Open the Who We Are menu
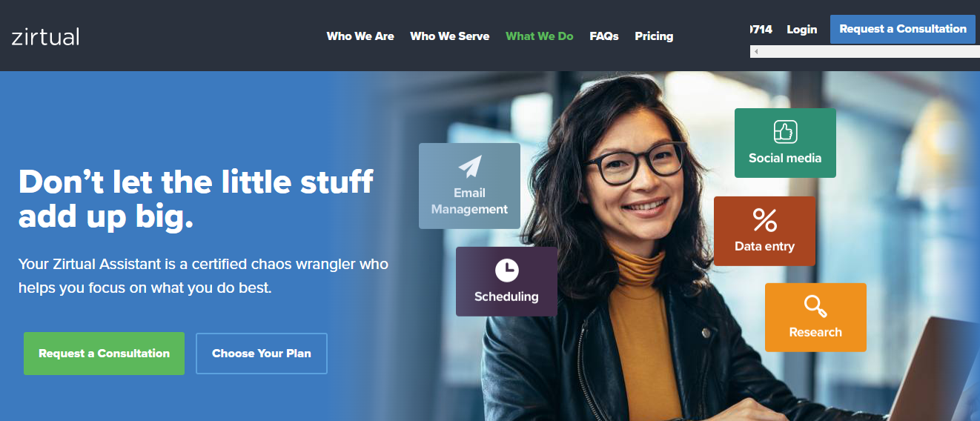 point(360,36)
